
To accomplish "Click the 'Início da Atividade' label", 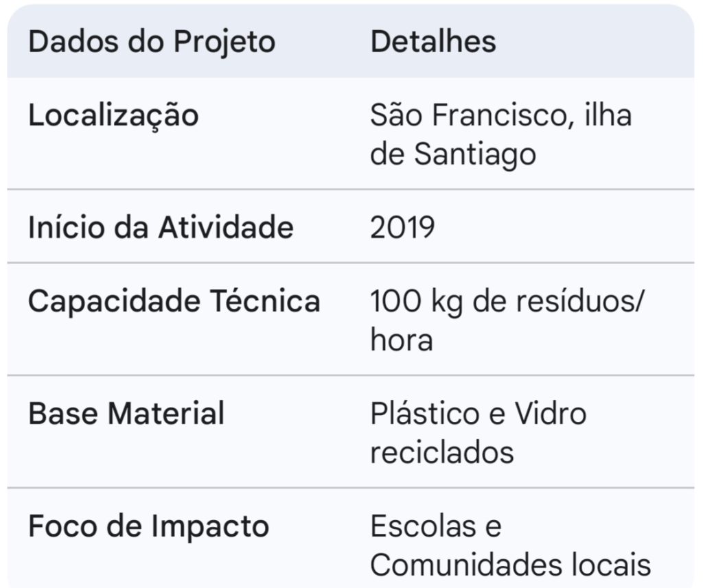I will point(161,227).
